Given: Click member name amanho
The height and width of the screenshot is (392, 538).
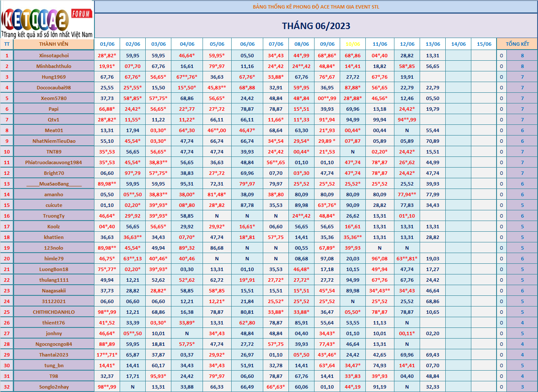Looking at the screenshot, I should click(x=53, y=195).
